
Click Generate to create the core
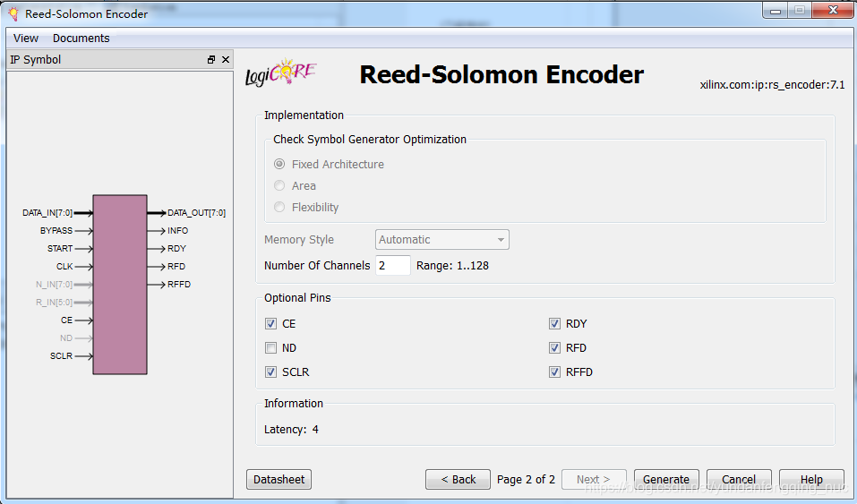(666, 480)
